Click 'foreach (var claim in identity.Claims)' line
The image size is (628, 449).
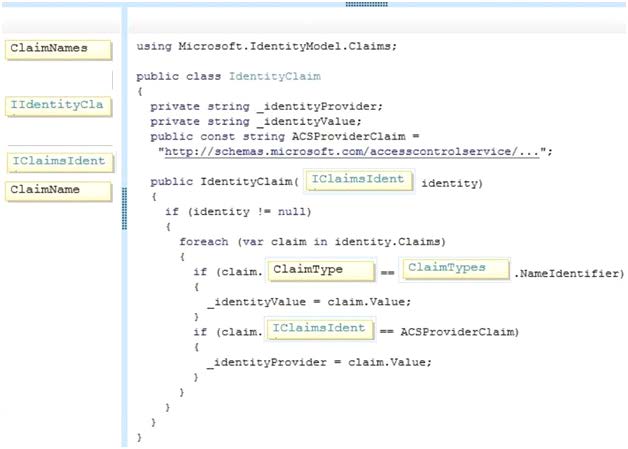[312, 242]
